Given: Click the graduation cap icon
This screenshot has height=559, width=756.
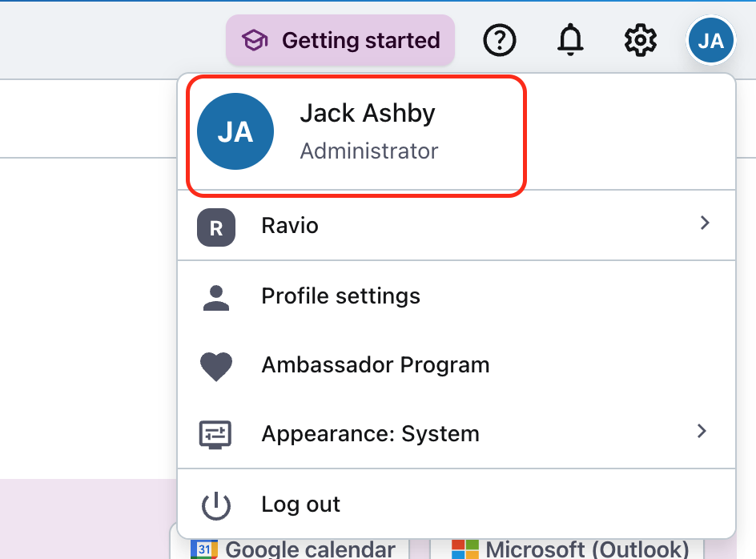Looking at the screenshot, I should (255, 41).
